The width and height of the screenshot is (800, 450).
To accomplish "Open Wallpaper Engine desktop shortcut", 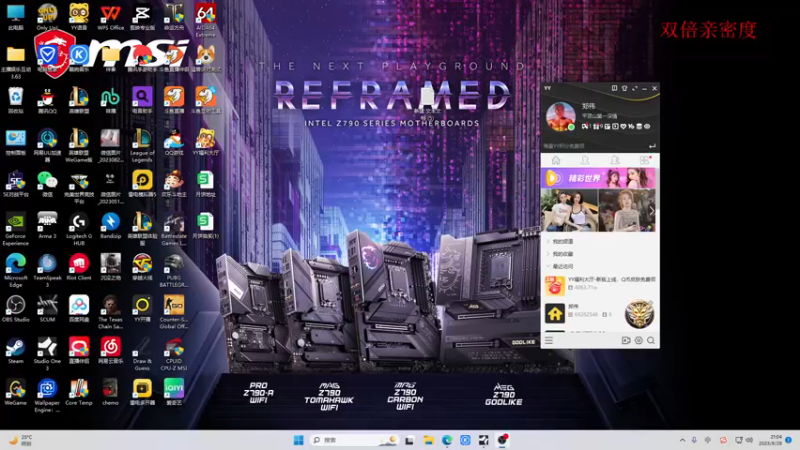I will click(x=47, y=395).
